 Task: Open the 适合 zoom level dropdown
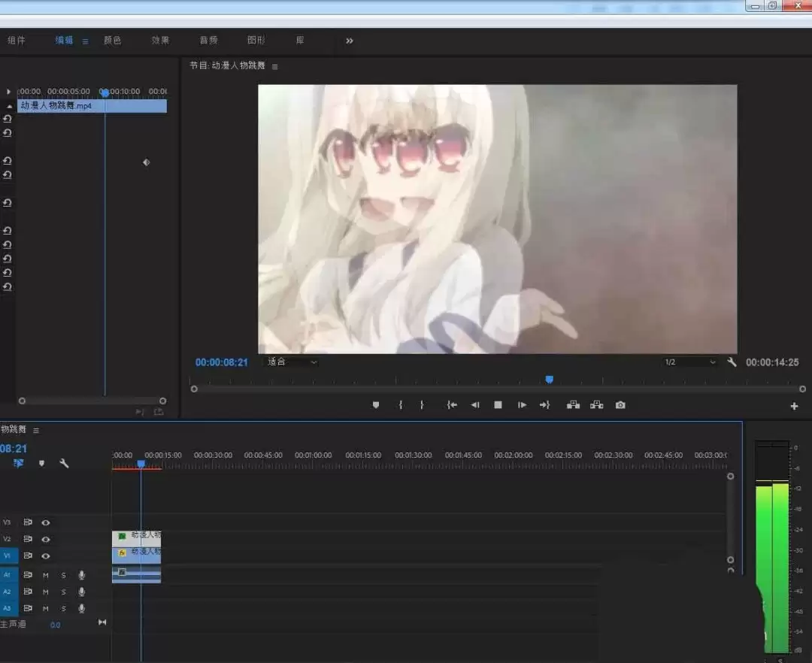[x=292, y=362]
